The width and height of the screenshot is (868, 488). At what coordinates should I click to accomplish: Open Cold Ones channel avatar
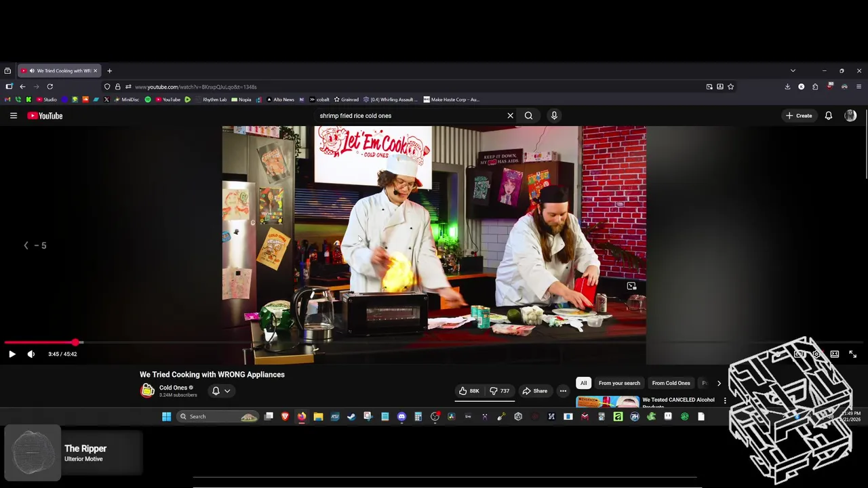point(147,390)
